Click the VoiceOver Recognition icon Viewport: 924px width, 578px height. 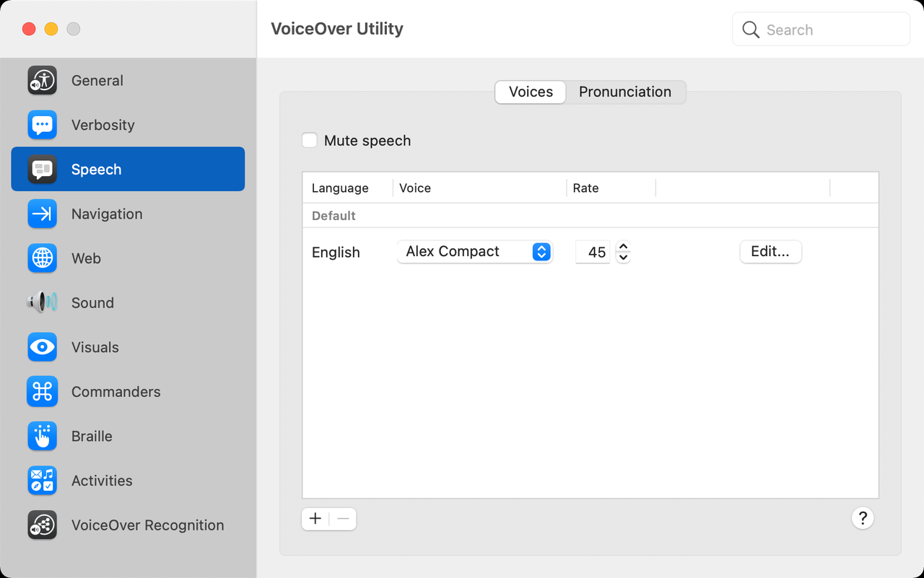pos(43,525)
